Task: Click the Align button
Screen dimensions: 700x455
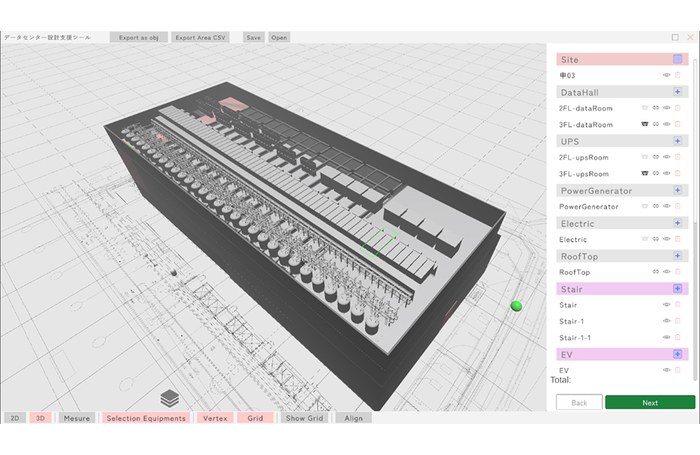Action: (353, 418)
